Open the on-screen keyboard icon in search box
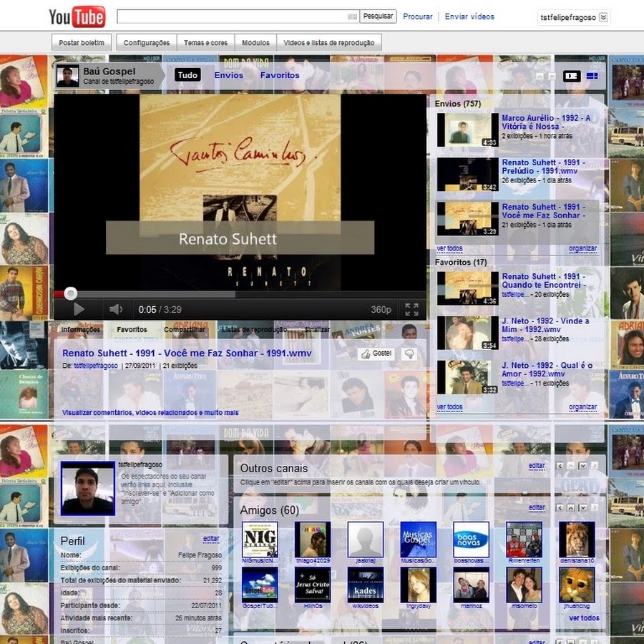The image size is (644, 644). click(352, 16)
